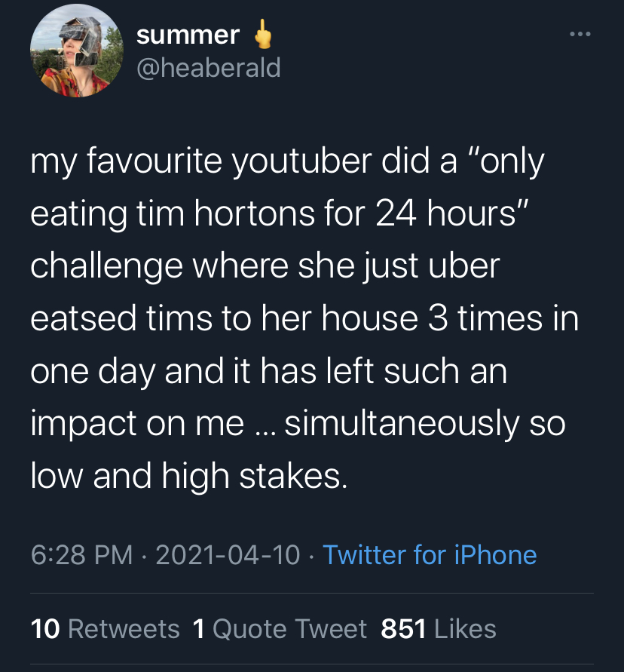Viewport: 624px width, 672px height.
Task: Click the bold number 851
Action: [403, 629]
